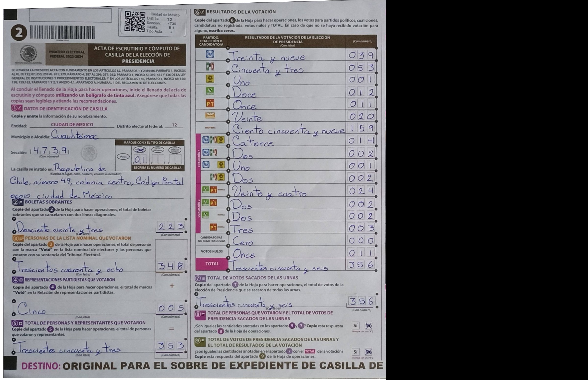Click the section 1 icon beside Datos de Identificación
588x380 pixels.
[17, 108]
